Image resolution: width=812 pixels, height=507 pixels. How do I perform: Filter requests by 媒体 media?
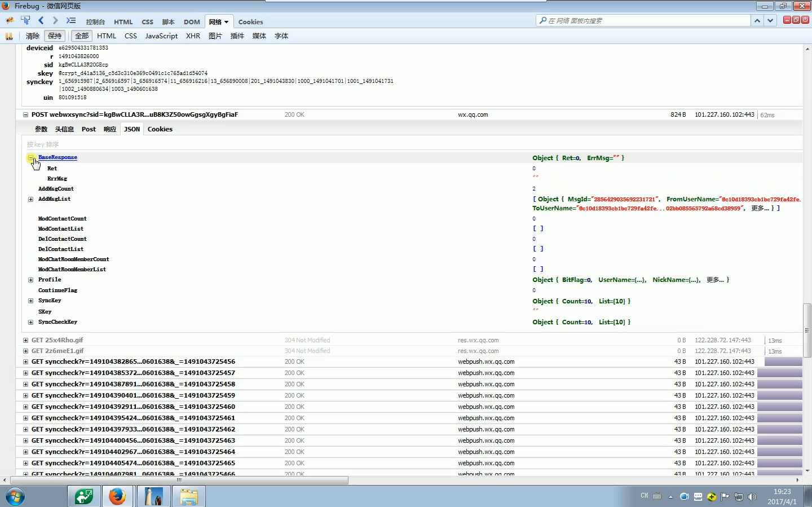pyautogui.click(x=259, y=36)
